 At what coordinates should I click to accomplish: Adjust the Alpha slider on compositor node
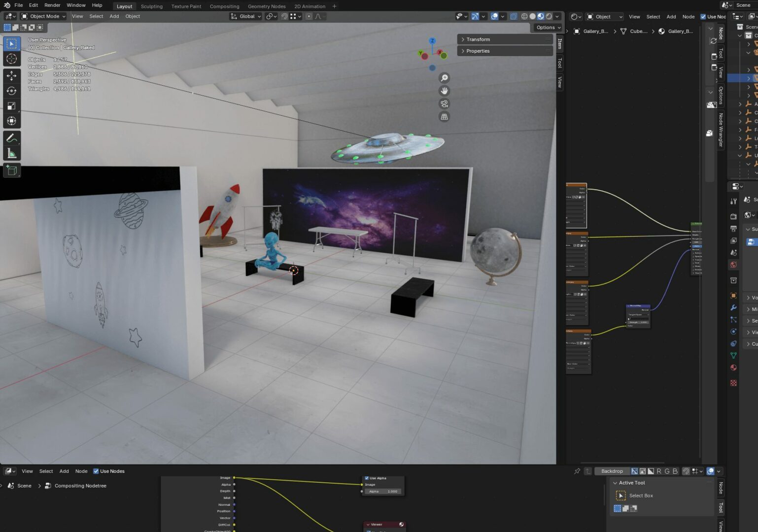(x=383, y=492)
